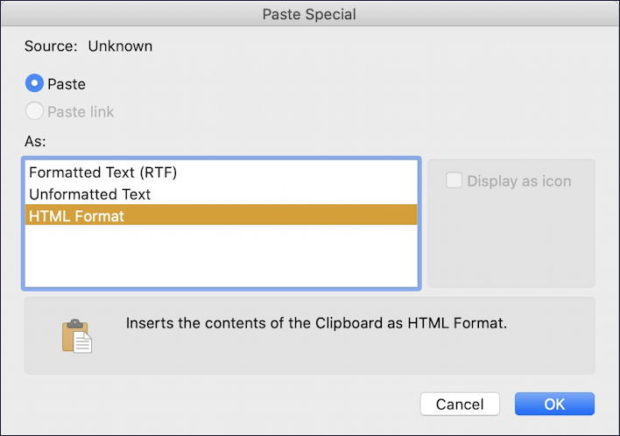Click the Display as icon label text

(x=520, y=181)
